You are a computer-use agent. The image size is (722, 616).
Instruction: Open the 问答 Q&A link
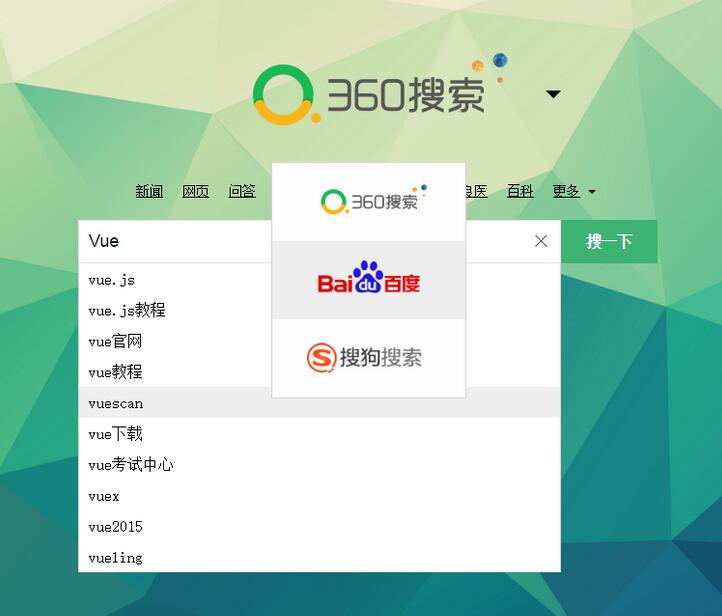[x=242, y=191]
